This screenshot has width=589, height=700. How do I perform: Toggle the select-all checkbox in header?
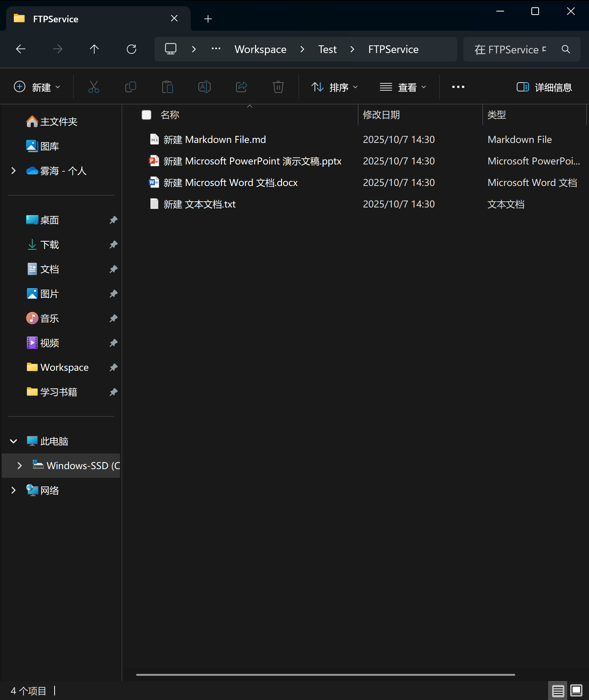(146, 115)
